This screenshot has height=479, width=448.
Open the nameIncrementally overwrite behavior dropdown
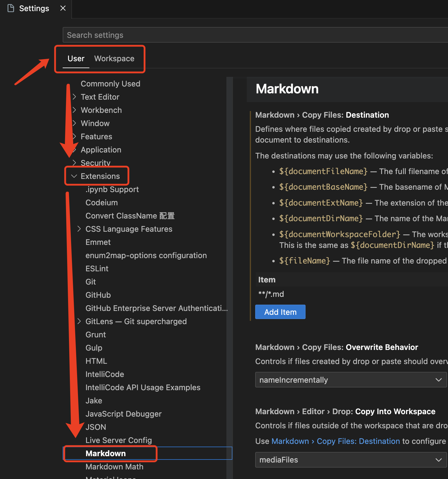(351, 380)
